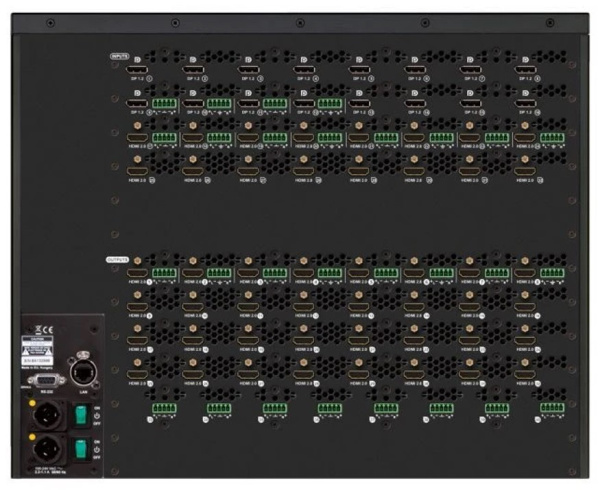The image size is (600, 490).
Task: Select DisplayPort input DP 1.2 number 2
Action: pyautogui.click(x=193, y=70)
